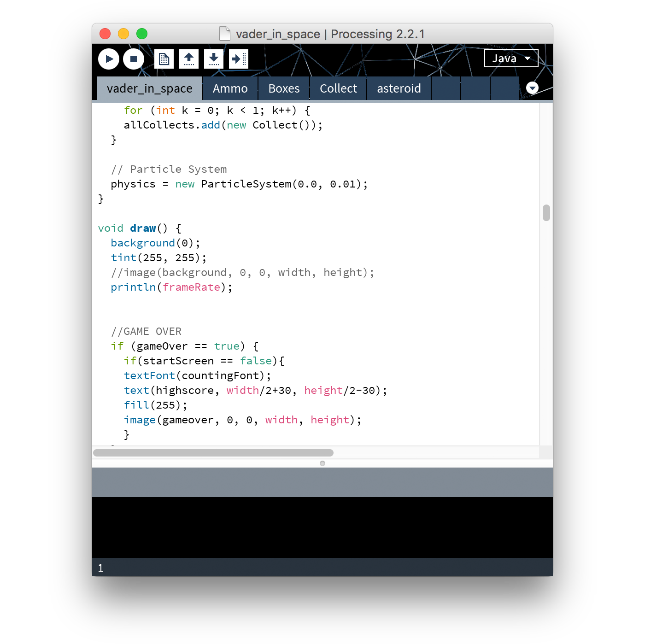
Task: Select the Collect tab
Action: [339, 88]
